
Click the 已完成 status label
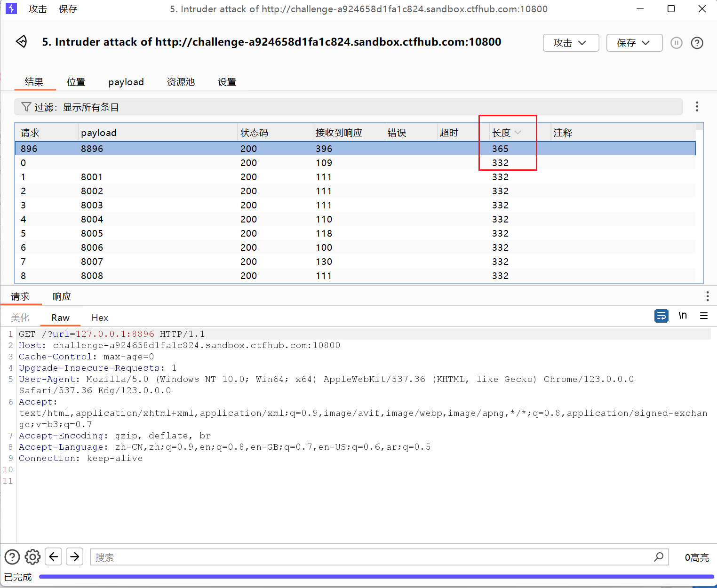[18, 577]
